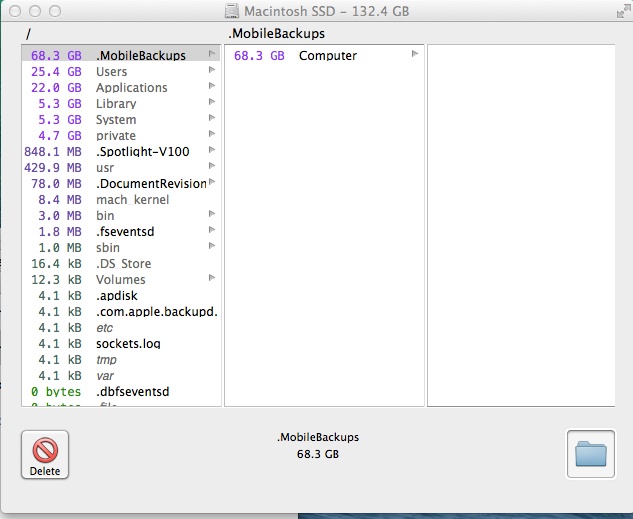Select the .apdisk file row
The width and height of the screenshot is (633, 519).
coord(121,295)
